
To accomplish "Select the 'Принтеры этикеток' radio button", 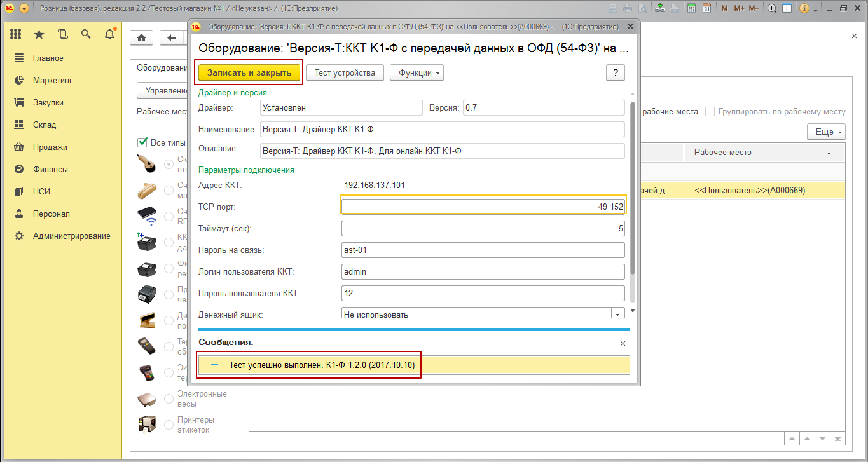I will pos(169,425).
